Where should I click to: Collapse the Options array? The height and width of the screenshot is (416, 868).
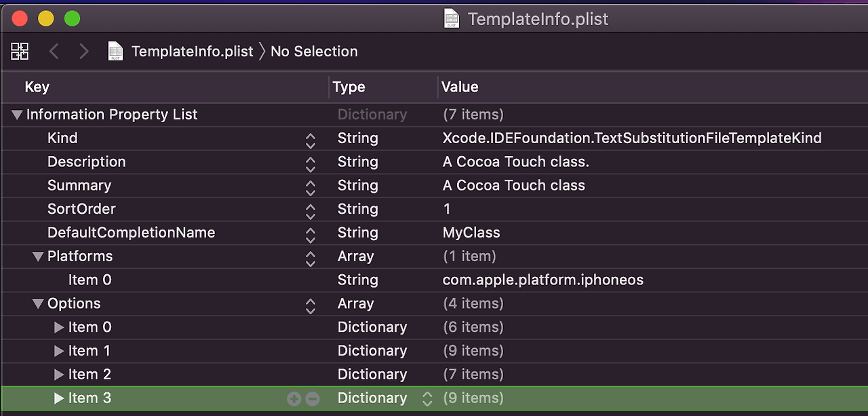tap(38, 304)
